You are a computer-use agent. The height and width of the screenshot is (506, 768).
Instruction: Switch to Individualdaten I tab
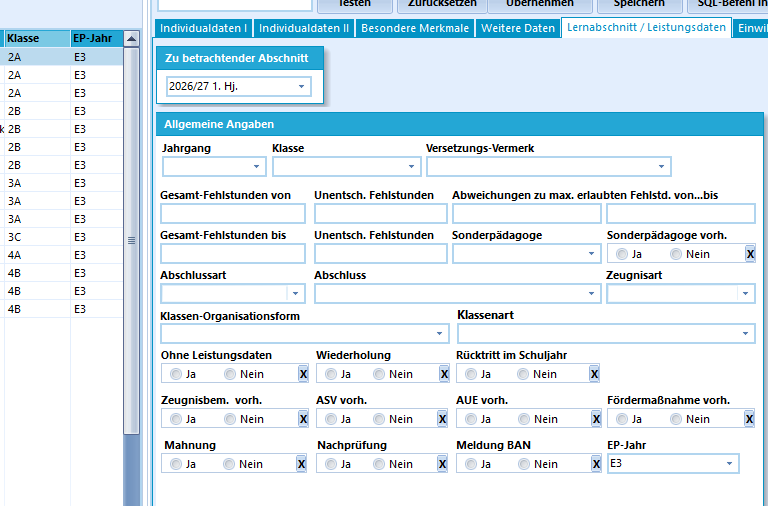click(x=203, y=28)
